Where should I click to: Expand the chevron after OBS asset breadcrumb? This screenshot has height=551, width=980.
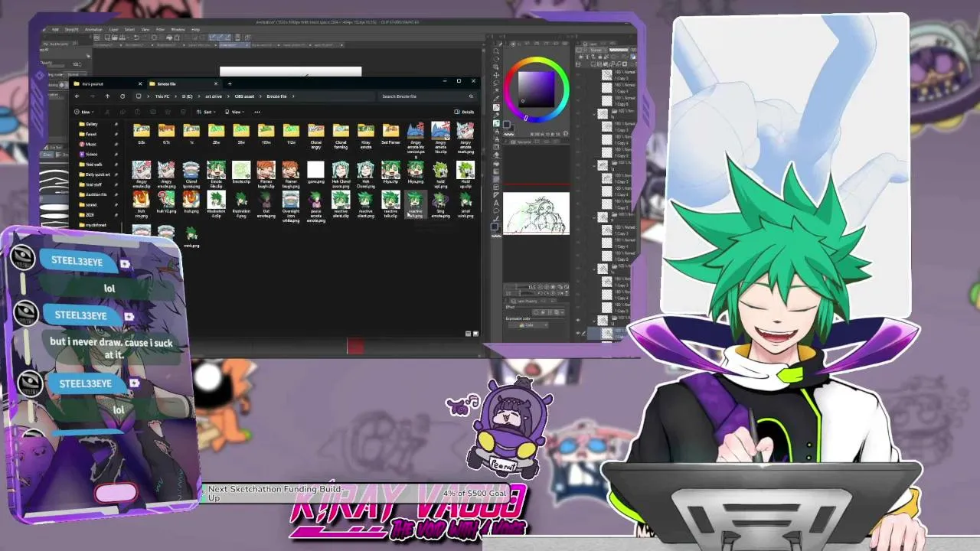click(x=261, y=96)
